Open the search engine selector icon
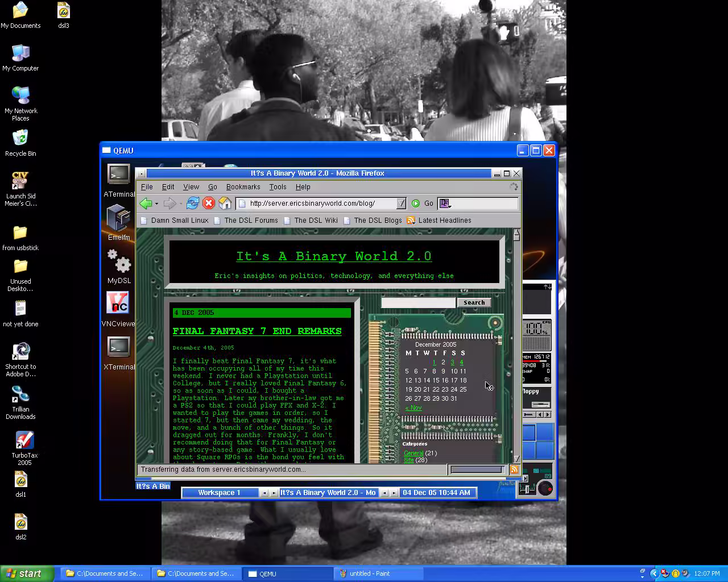The image size is (728, 582). click(x=445, y=203)
